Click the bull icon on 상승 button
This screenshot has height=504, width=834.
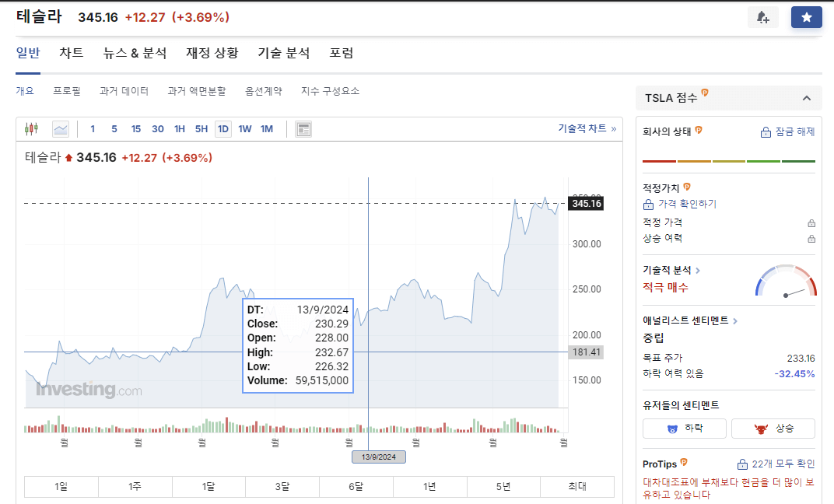763,428
